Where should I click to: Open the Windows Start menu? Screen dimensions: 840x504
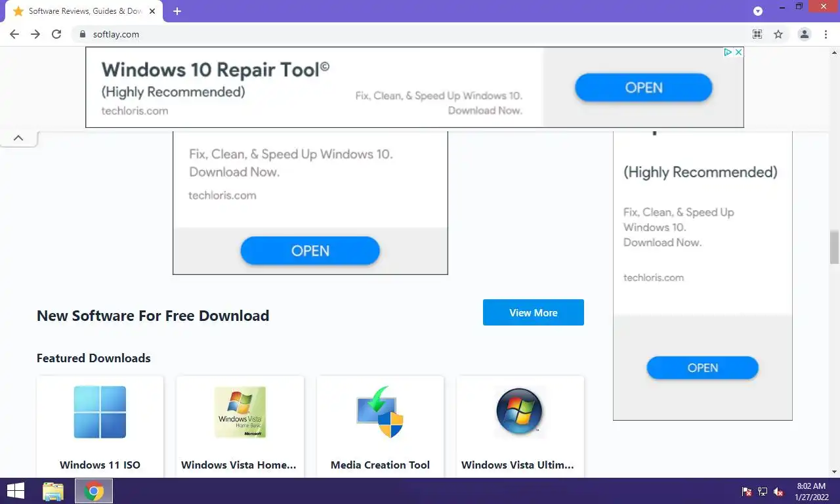[x=16, y=491]
